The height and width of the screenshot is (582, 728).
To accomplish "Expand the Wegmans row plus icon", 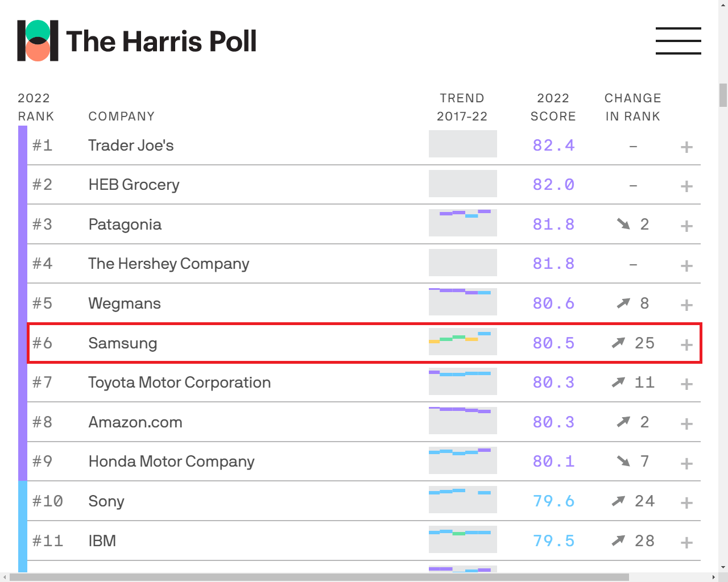I will [686, 305].
